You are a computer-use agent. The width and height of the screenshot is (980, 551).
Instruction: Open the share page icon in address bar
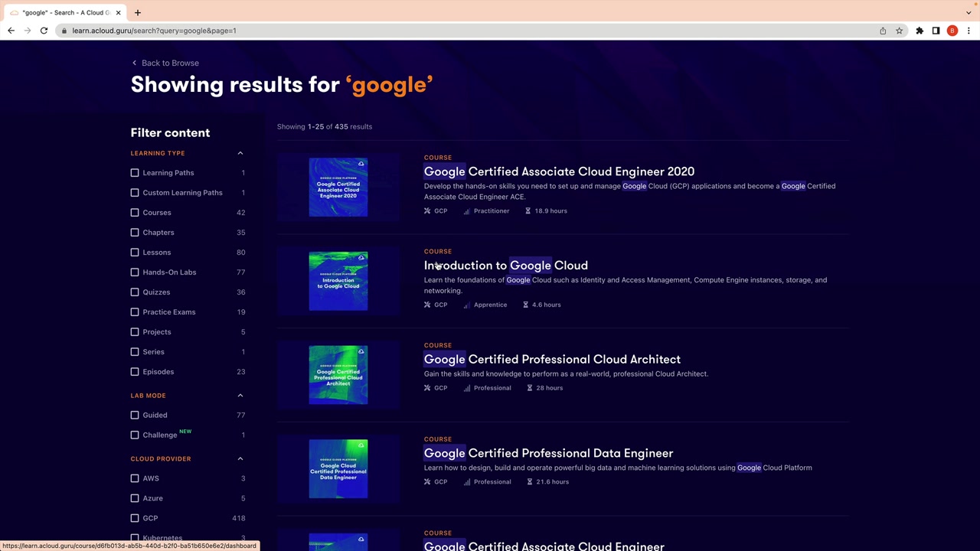[x=883, y=31]
